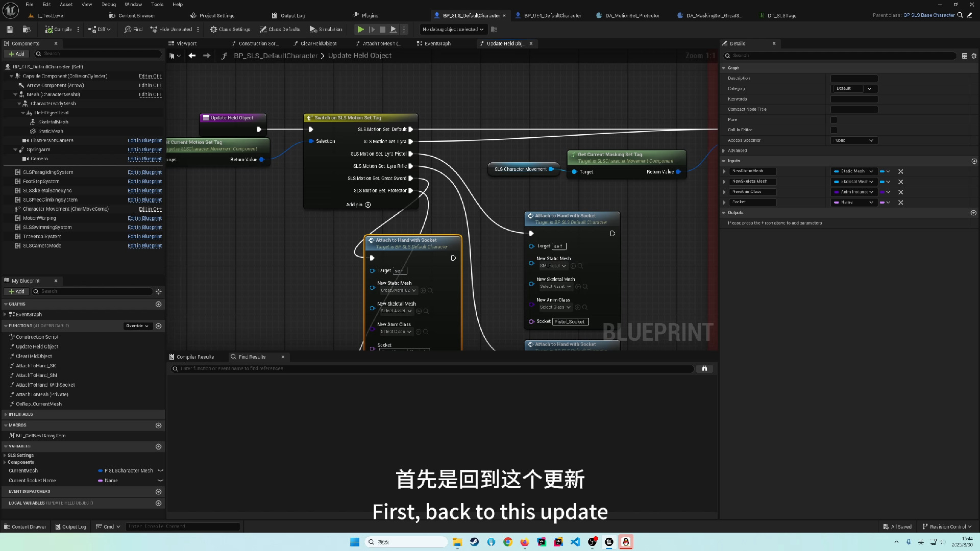Image resolution: width=980 pixels, height=551 pixels.
Task: Click the green Play button
Action: [x=360, y=30]
